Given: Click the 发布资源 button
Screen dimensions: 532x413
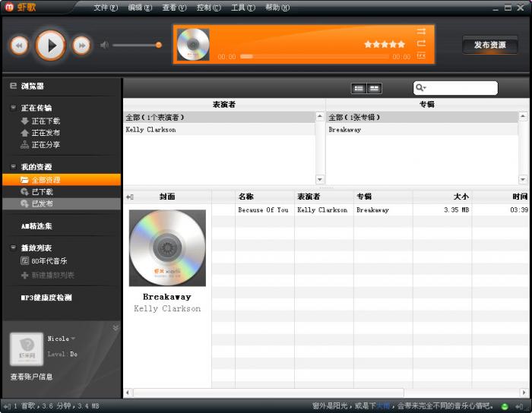Looking at the screenshot, I should click(x=489, y=46).
